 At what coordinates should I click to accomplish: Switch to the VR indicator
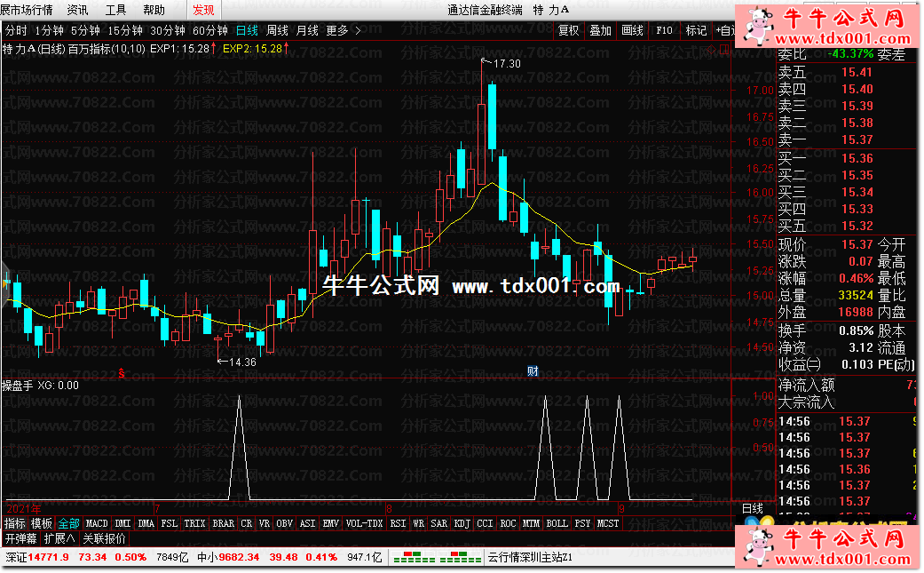[264, 523]
